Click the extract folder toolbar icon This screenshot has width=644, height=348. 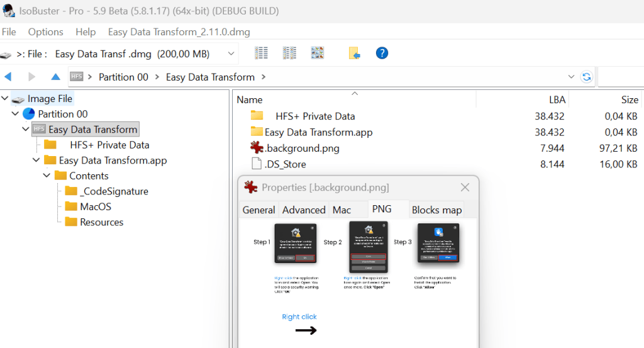(354, 53)
